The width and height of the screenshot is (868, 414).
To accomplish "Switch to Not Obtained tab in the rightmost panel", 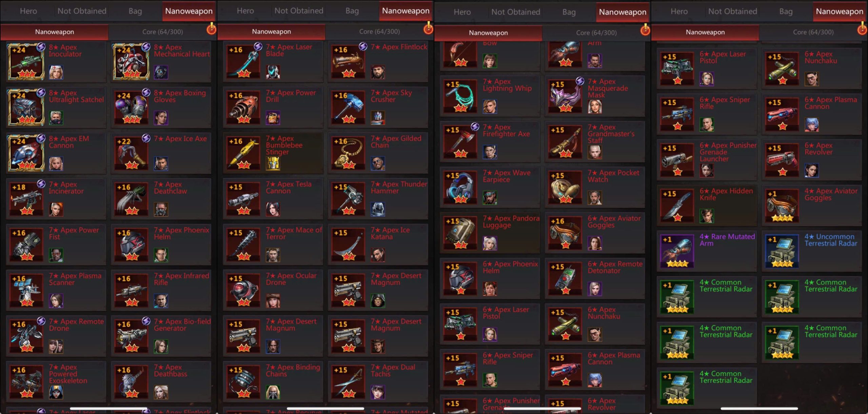I will [x=732, y=12].
